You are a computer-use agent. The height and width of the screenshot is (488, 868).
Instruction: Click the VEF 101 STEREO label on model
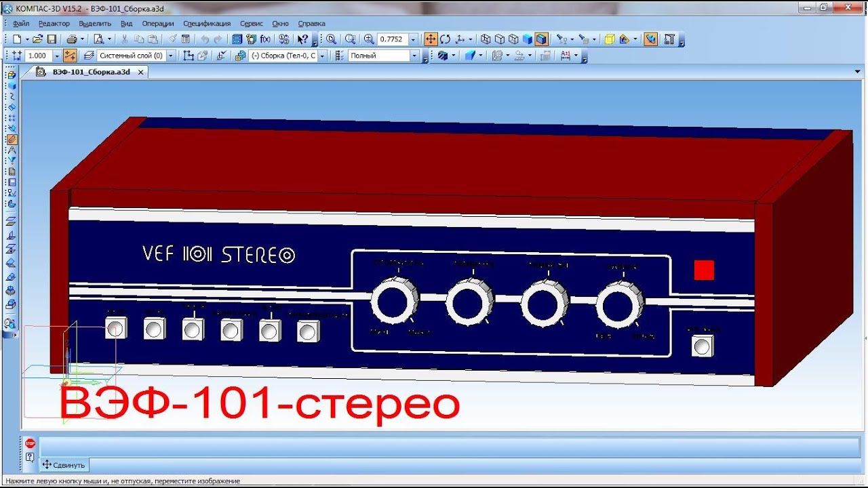click(x=219, y=255)
